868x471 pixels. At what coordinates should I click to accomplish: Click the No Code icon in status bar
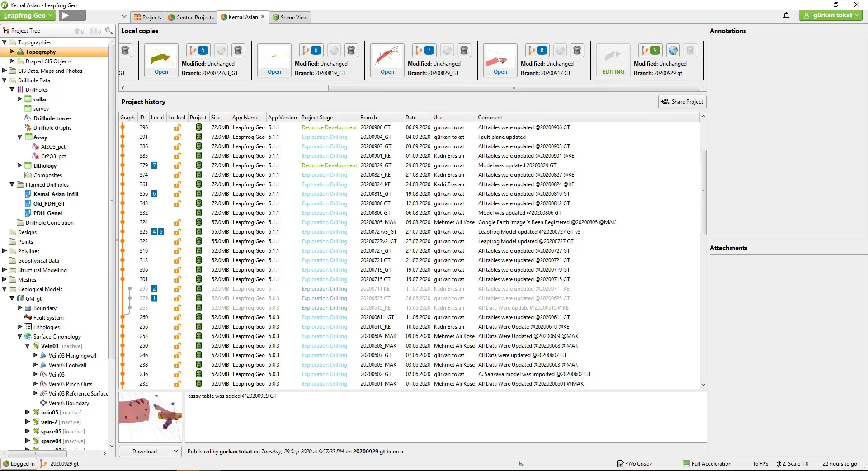coord(620,464)
